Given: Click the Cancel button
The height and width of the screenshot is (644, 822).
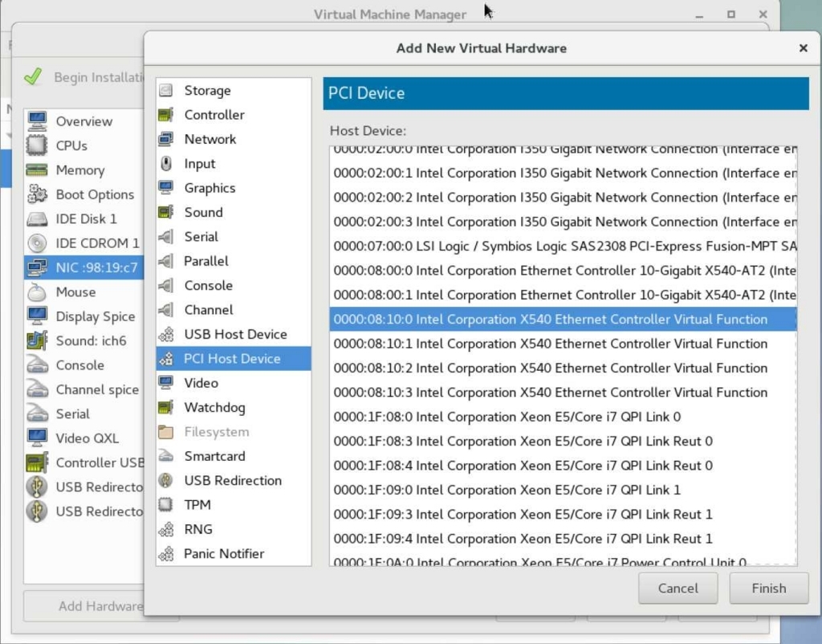Looking at the screenshot, I should [678, 589].
